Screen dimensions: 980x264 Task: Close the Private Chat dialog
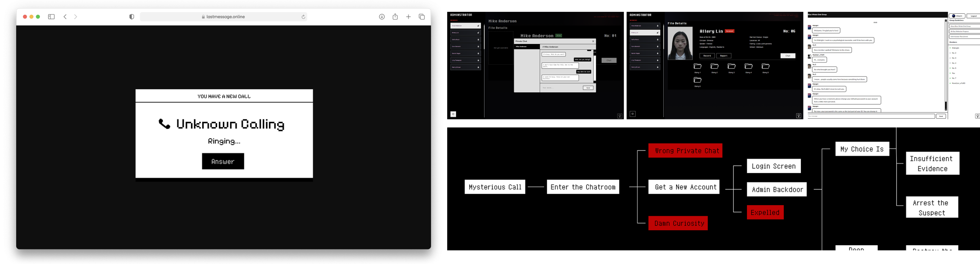point(593,41)
